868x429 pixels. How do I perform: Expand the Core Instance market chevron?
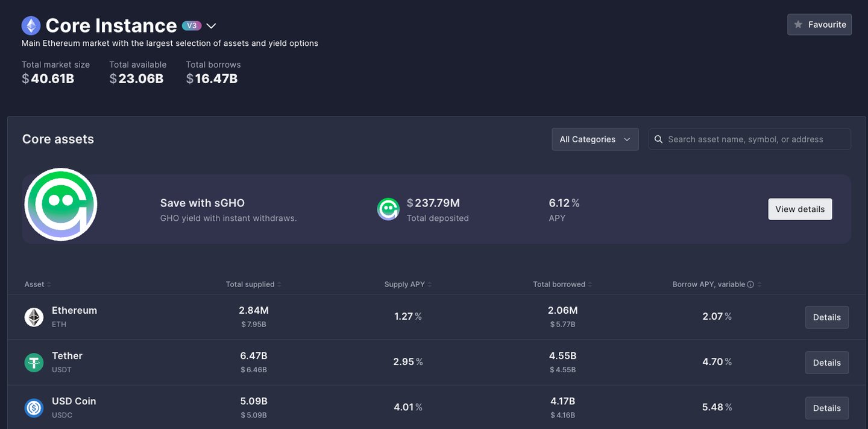(x=211, y=26)
